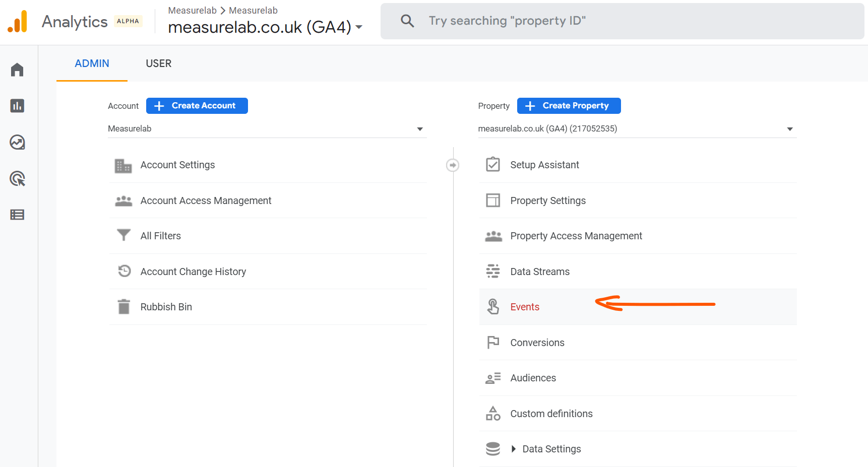868x467 pixels.
Task: Switch to the USER tab
Action: [158, 63]
